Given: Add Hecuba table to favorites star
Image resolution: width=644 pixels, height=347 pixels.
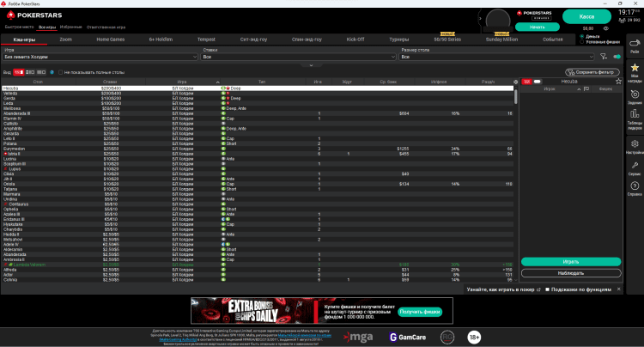Looking at the screenshot, I should (618, 82).
